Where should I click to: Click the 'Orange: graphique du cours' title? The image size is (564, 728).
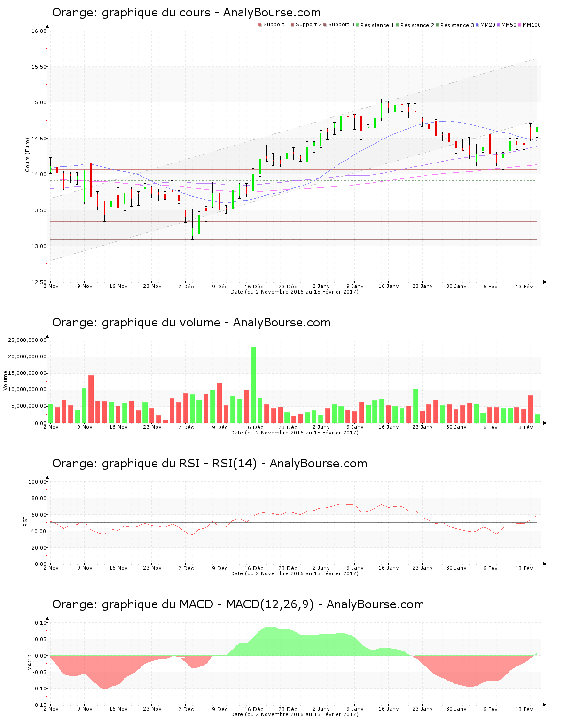tap(186, 13)
